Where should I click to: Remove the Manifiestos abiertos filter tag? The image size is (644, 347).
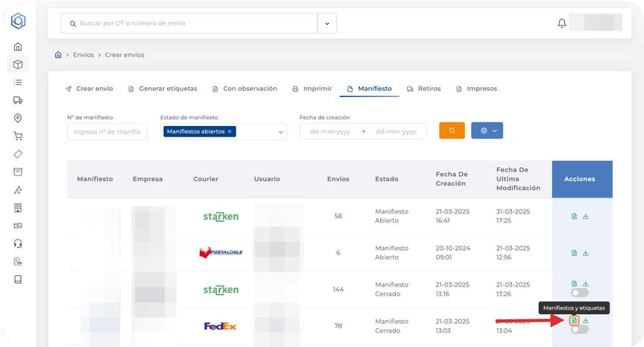pyautogui.click(x=230, y=131)
